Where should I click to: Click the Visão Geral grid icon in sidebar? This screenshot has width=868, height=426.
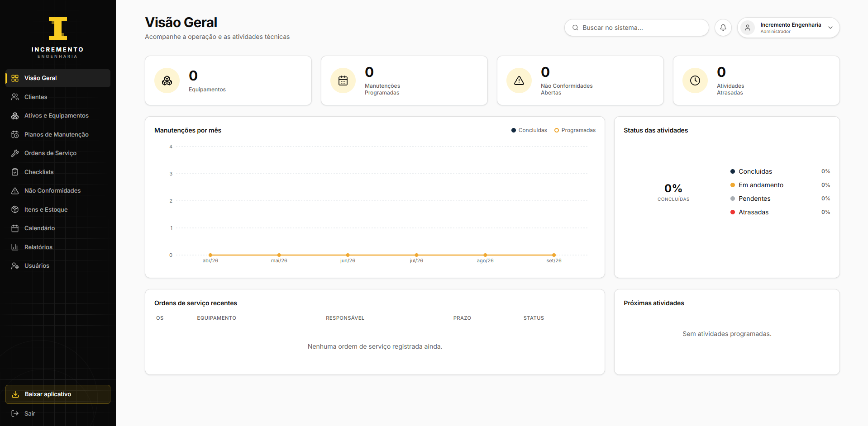[15, 78]
